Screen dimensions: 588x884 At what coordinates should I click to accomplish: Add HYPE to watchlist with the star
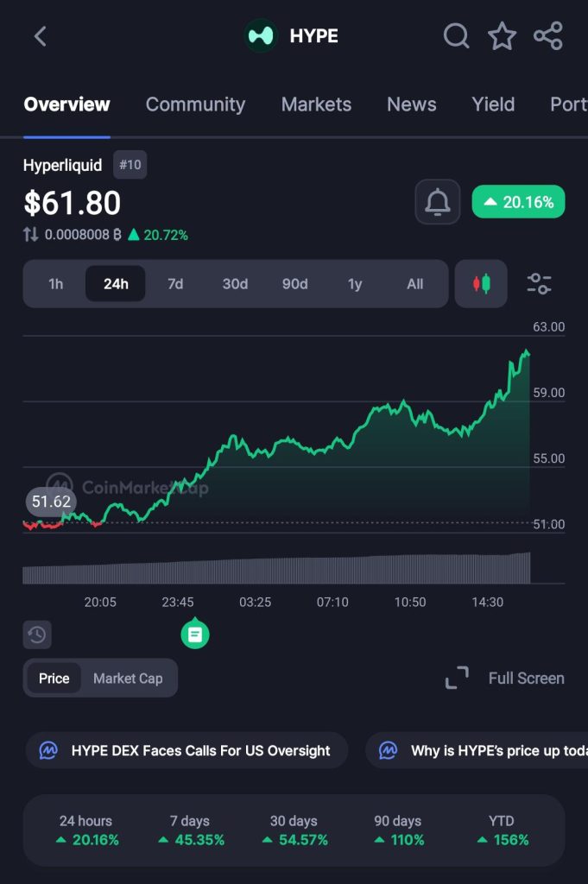click(502, 36)
